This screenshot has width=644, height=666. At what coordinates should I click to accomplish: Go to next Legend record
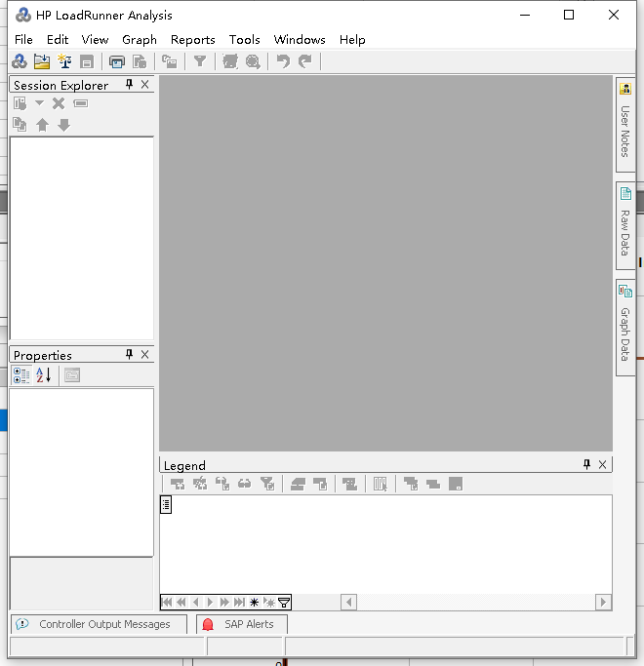pos(211,603)
